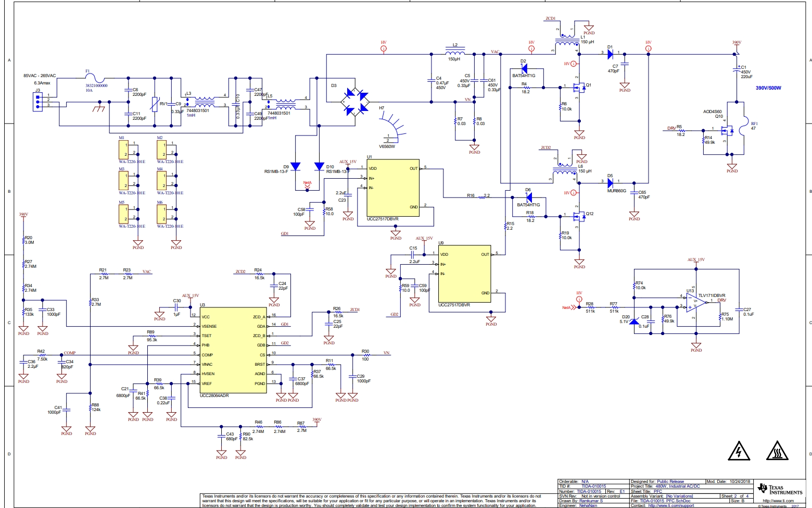Select the C1 450V 220uF capacitor
This screenshot has height=508, width=812.
coord(737,70)
